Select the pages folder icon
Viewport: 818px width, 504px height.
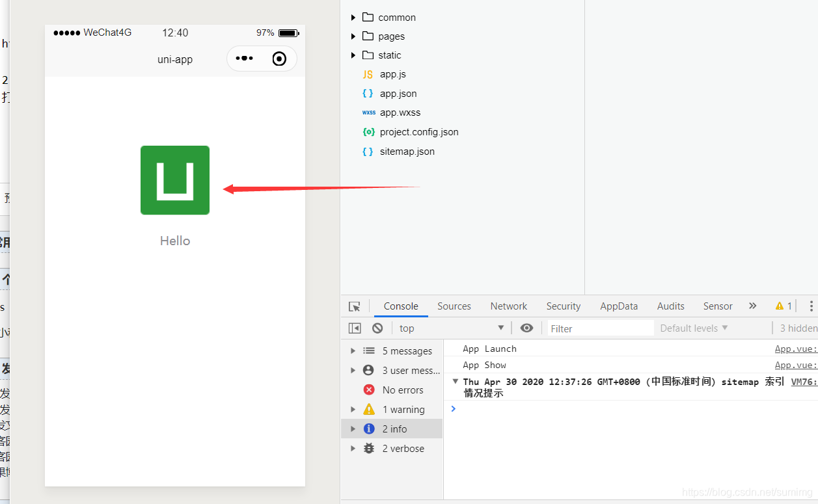coord(368,36)
